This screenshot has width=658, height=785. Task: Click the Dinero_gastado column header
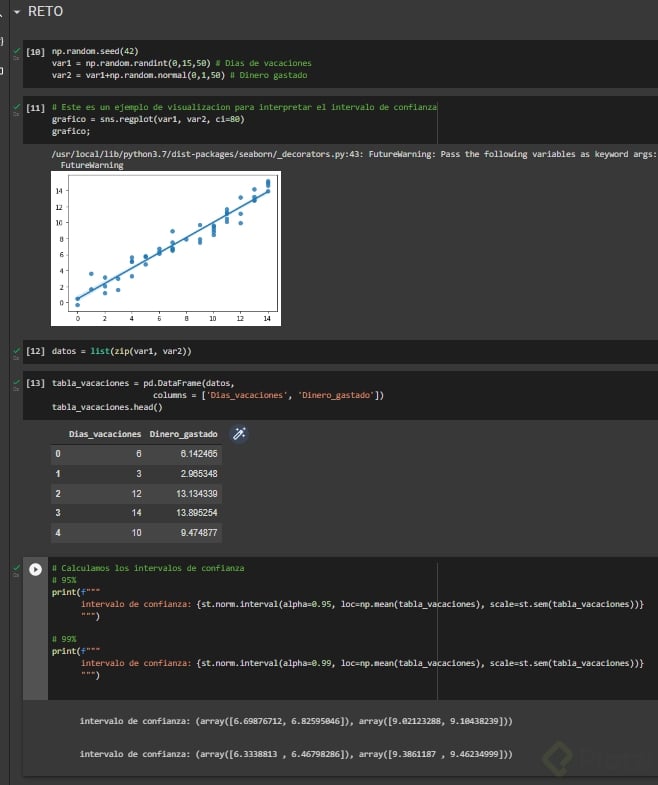pyautogui.click(x=183, y=434)
